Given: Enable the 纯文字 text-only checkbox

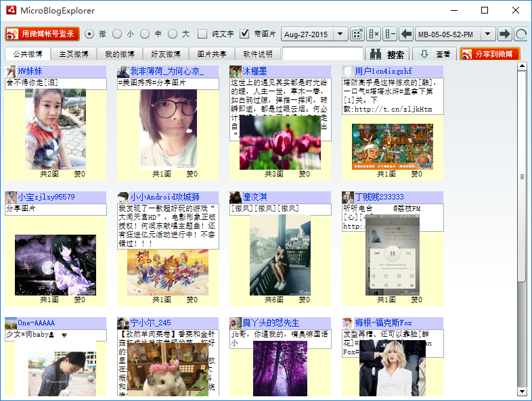Looking at the screenshot, I should tap(202, 34).
